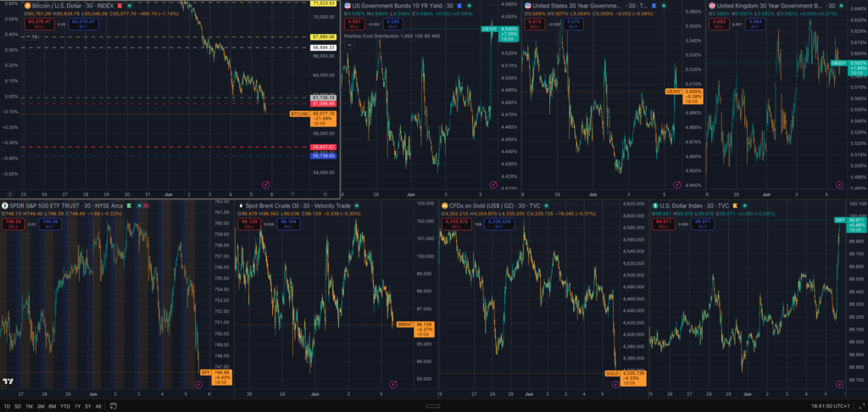
Task: Click the blue 55,738.60 price line label
Action: (325, 156)
